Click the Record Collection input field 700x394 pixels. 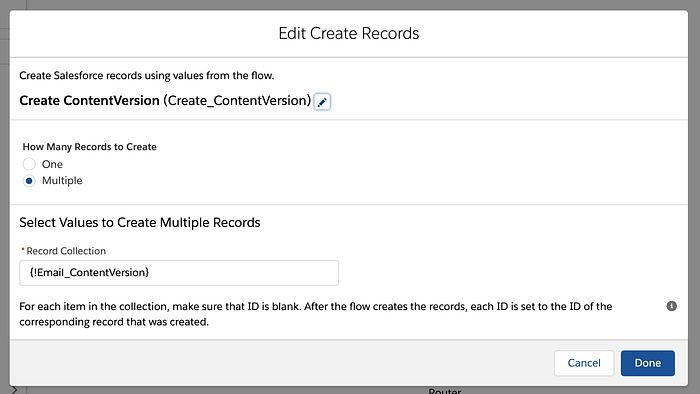click(x=179, y=273)
